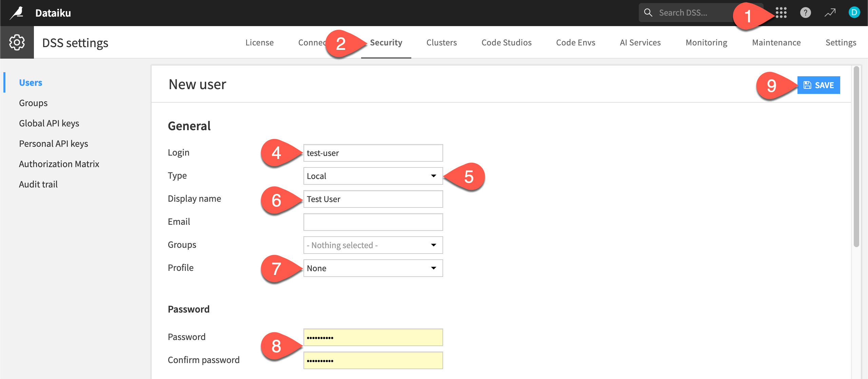The image size is (868, 379).
Task: Open the Clusters tab
Action: [441, 42]
